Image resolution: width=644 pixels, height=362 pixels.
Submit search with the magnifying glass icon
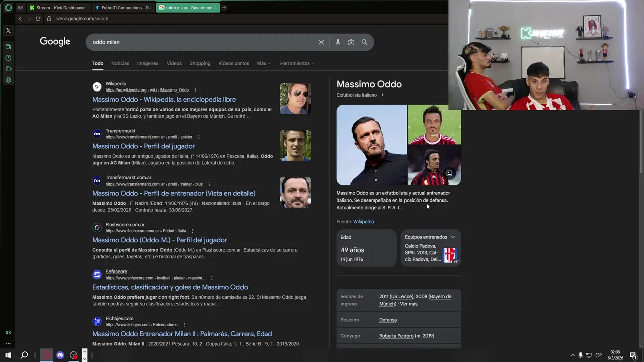(364, 42)
